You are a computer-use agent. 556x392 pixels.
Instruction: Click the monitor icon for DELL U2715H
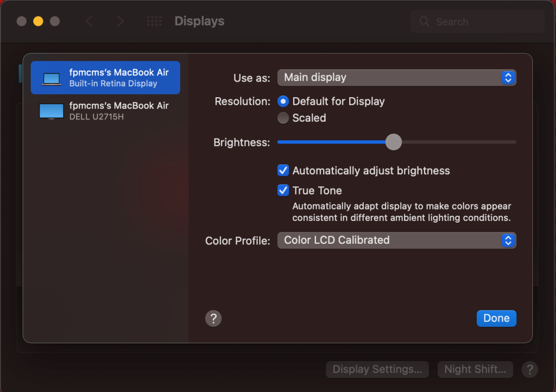pyautogui.click(x=52, y=111)
